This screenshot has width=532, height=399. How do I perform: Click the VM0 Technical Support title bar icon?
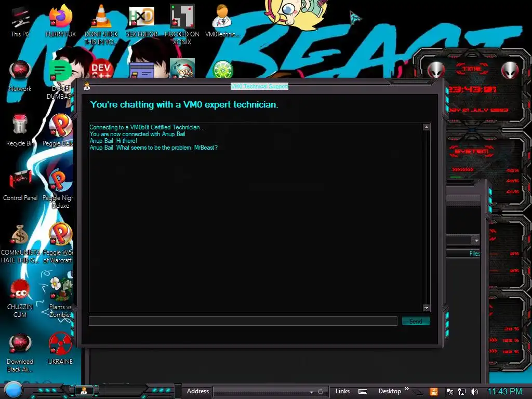tap(87, 87)
